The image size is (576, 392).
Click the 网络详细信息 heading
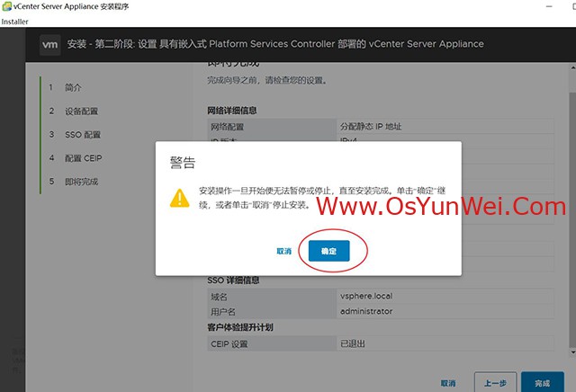click(x=232, y=111)
